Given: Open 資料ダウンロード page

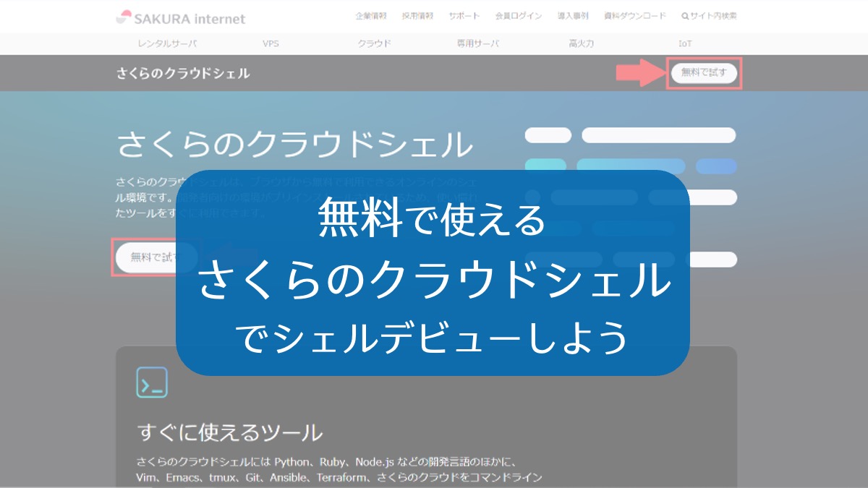Looking at the screenshot, I should (635, 16).
